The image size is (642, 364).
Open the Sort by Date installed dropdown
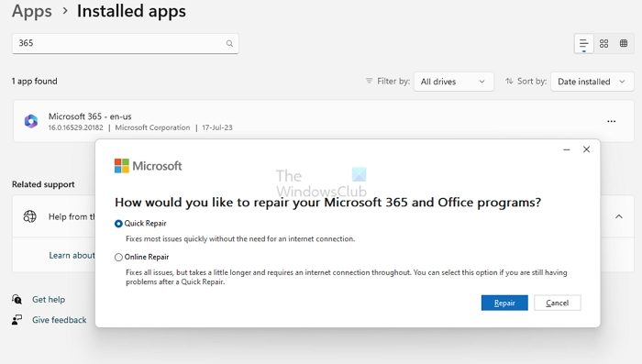click(592, 82)
